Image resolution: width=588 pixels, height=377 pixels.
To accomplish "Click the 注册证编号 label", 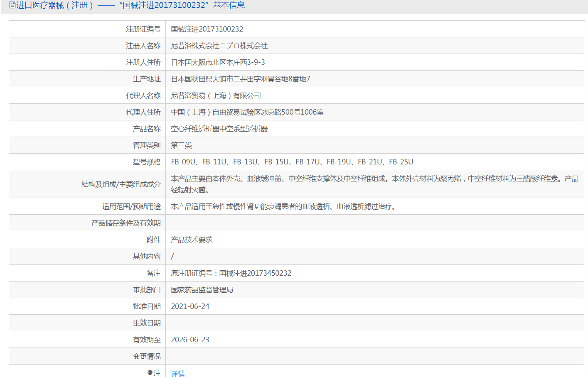I will click(x=143, y=29).
